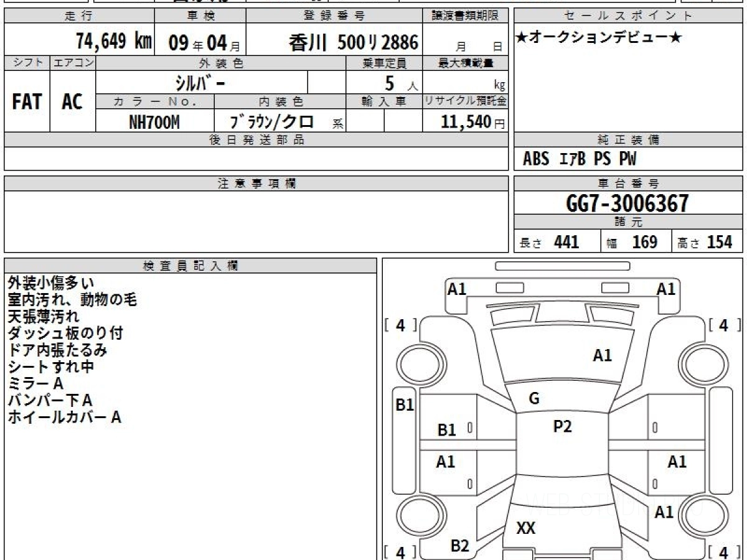Click the 注意事項欄 header
This screenshot has width=747, height=560.
(x=256, y=184)
